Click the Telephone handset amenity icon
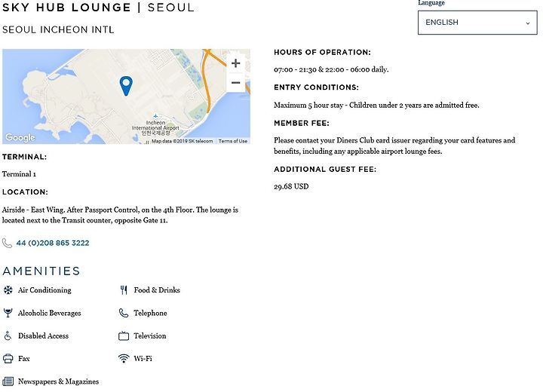 tap(124, 313)
